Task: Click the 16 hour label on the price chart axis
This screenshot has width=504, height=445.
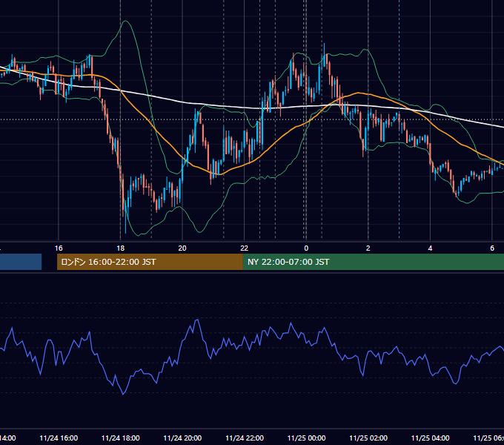Action: [59, 248]
